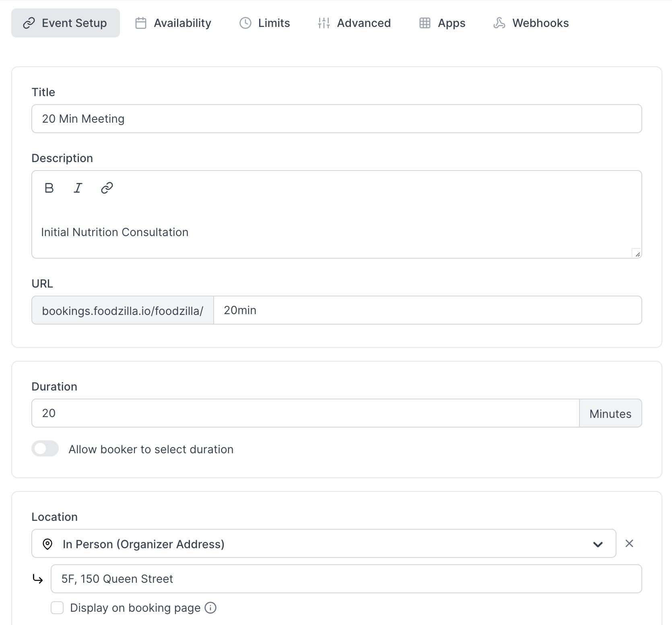This screenshot has width=672, height=625.
Task: Click the location sub-field arrow icon
Action: 38,579
